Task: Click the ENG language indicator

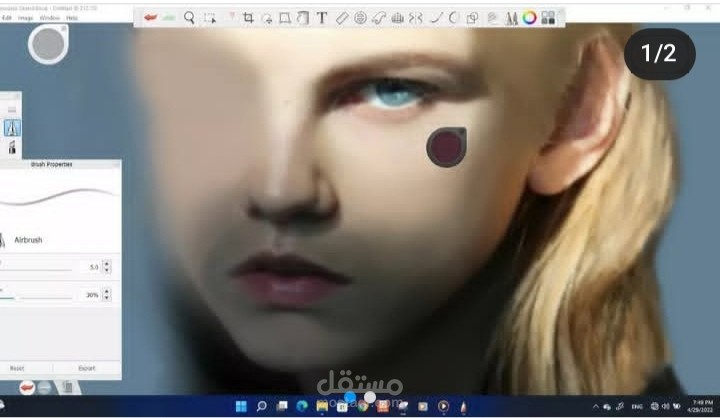Action: [637, 407]
